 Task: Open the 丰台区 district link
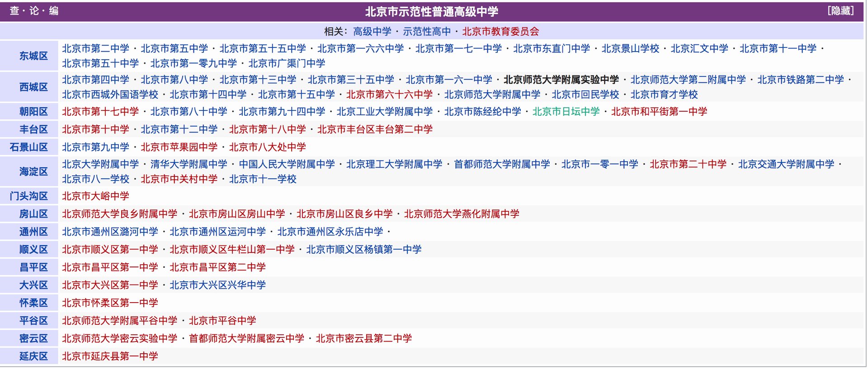point(33,129)
